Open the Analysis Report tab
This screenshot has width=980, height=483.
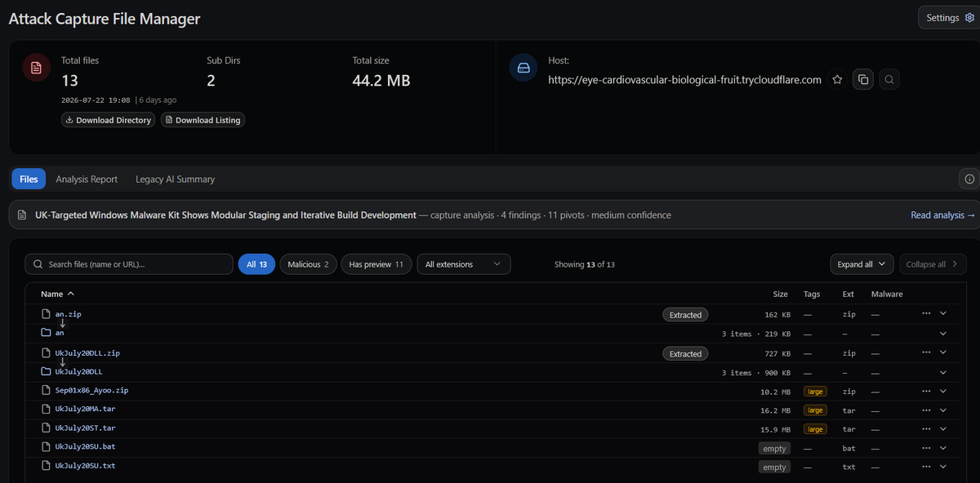pyautogui.click(x=87, y=179)
